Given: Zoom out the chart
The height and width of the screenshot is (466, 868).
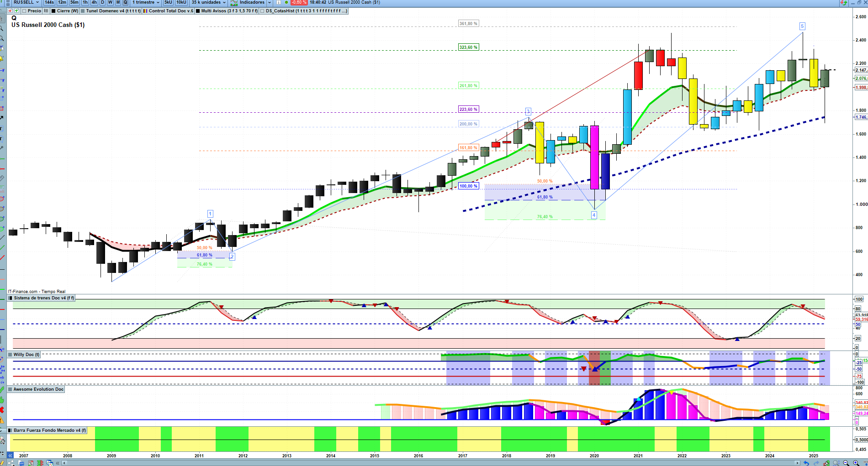Looking at the screenshot, I should click(846, 463).
